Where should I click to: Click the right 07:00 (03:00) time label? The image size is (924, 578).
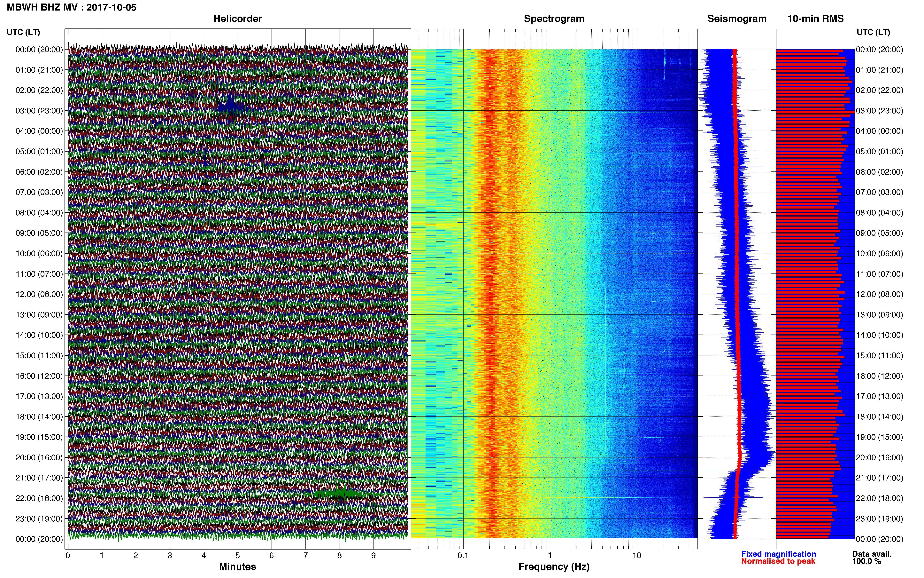879,192
